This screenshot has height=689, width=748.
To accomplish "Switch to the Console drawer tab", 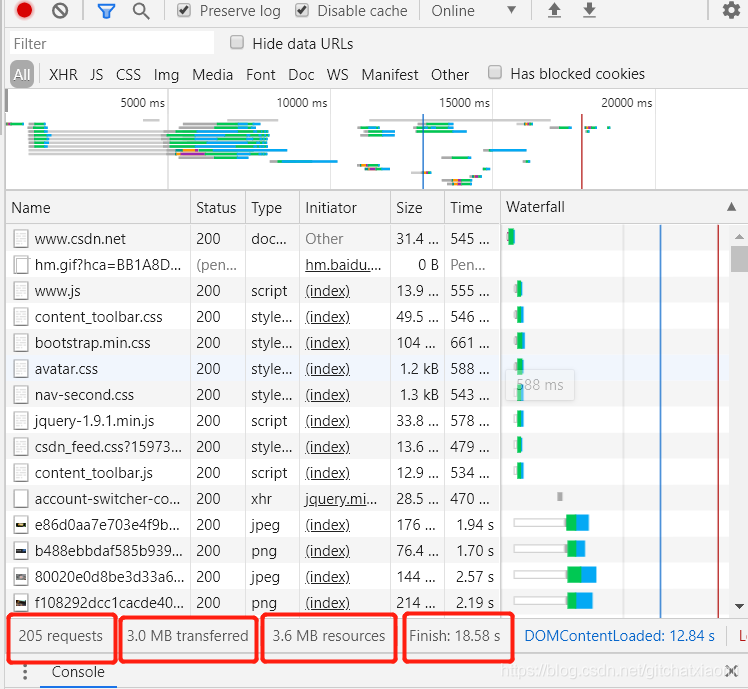I will click(x=78, y=672).
